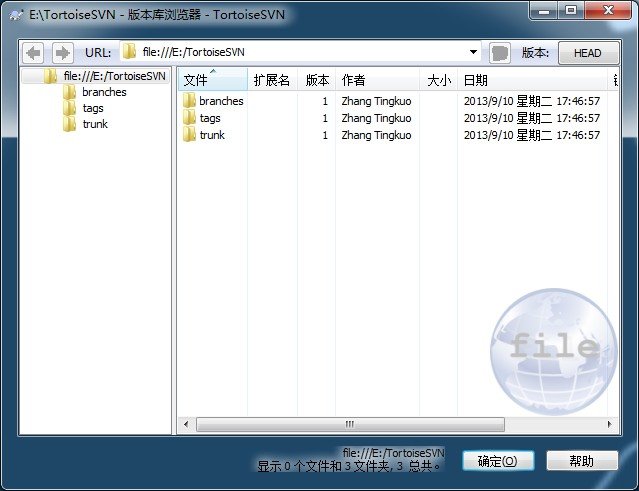The height and width of the screenshot is (491, 639).
Task: Select trunk in the left tree
Action: pyautogui.click(x=95, y=124)
